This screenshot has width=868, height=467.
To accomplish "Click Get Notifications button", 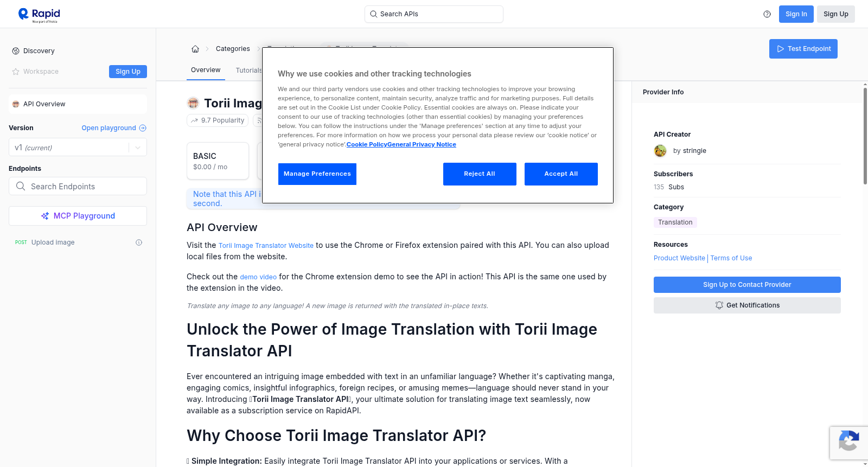I will point(747,305).
